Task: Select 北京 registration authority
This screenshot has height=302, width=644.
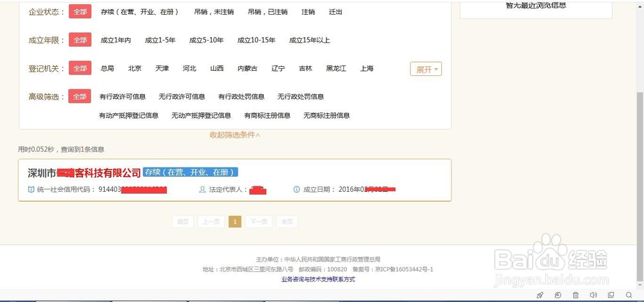Action: 135,69
